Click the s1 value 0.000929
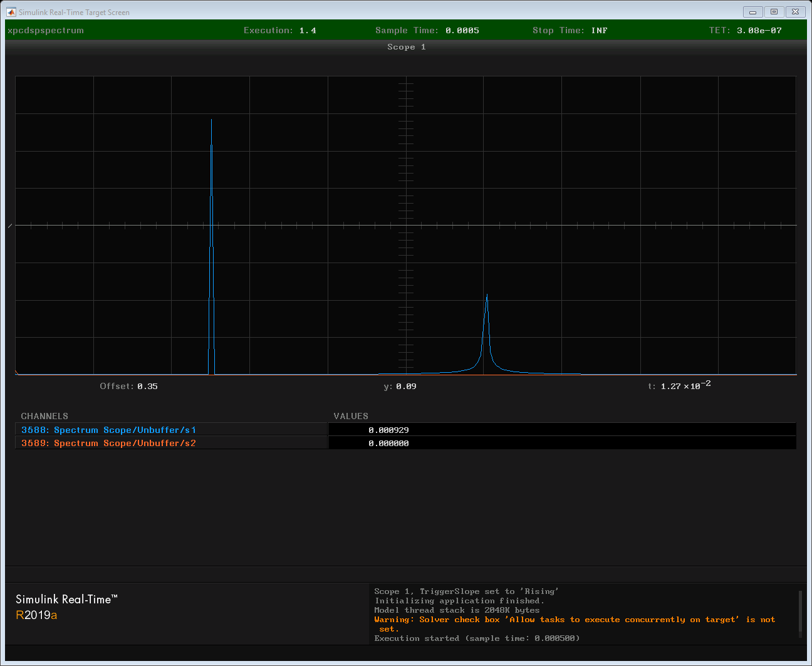This screenshot has width=812, height=666. coord(388,430)
